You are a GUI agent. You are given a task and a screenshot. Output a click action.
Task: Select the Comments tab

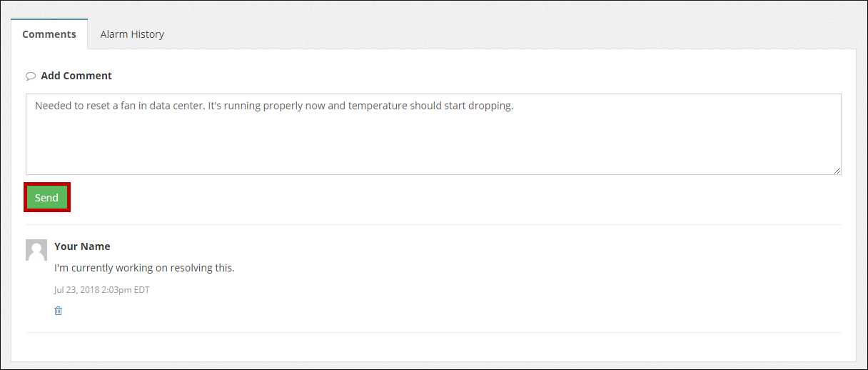[49, 34]
